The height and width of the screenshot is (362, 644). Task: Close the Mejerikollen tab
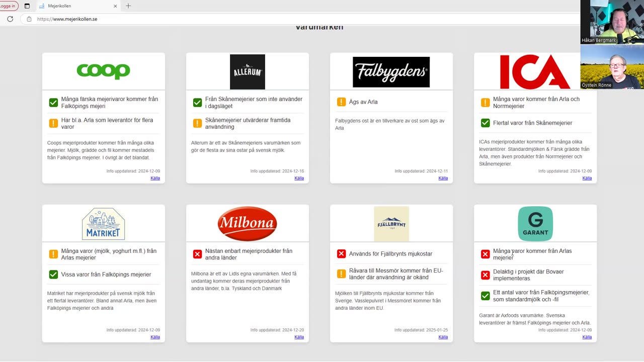point(115,6)
